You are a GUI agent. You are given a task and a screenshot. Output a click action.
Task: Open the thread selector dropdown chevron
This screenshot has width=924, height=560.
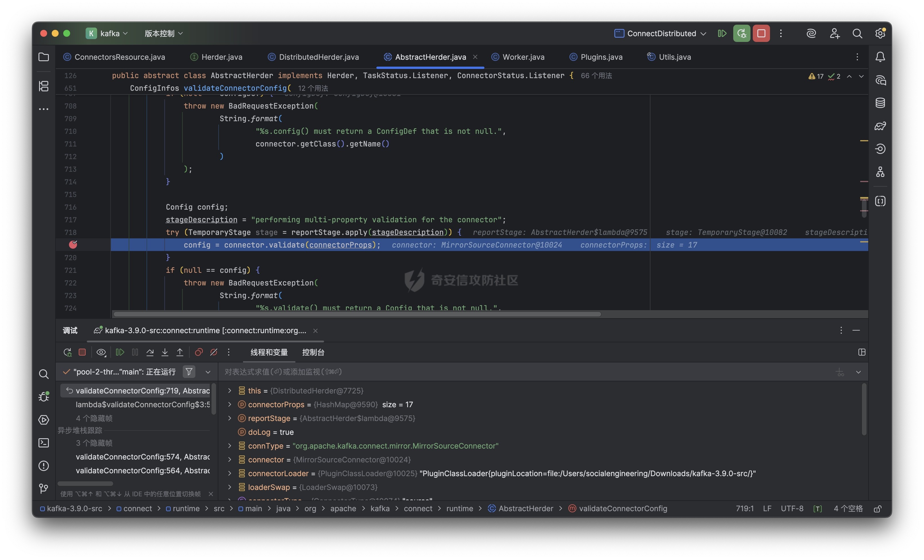point(208,372)
